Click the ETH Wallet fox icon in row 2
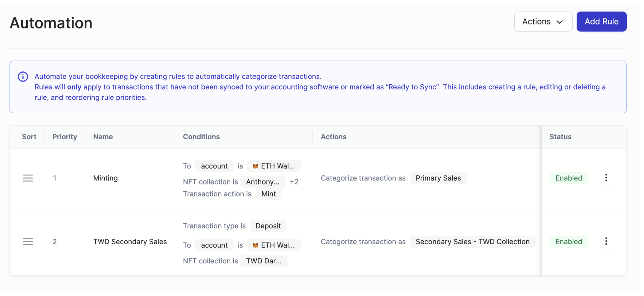Image resolution: width=644 pixels, height=296 pixels. point(255,245)
